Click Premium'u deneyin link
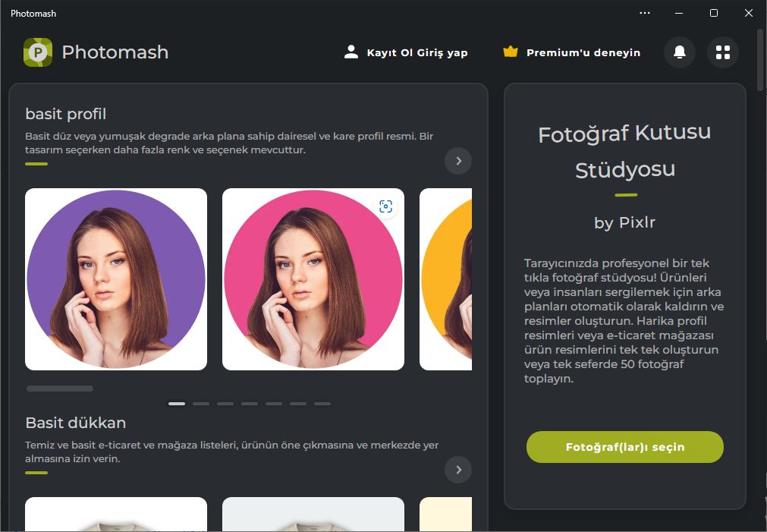Screen dimensions: 767x532 (583, 52)
